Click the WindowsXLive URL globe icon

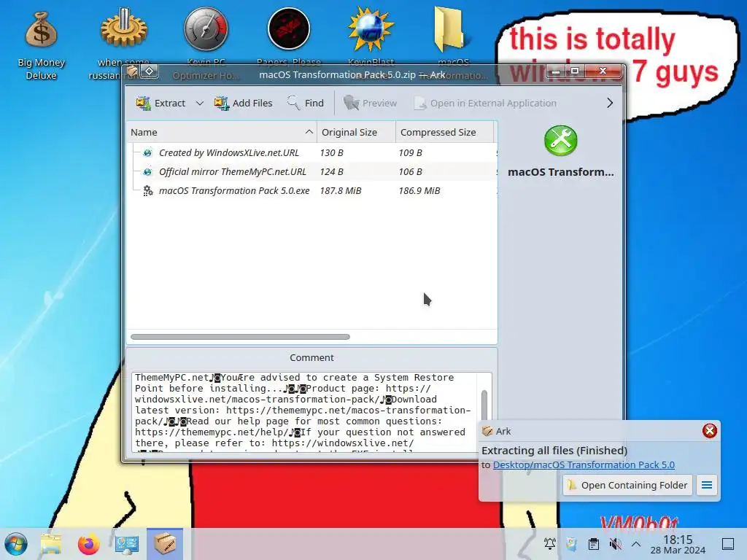[147, 153]
